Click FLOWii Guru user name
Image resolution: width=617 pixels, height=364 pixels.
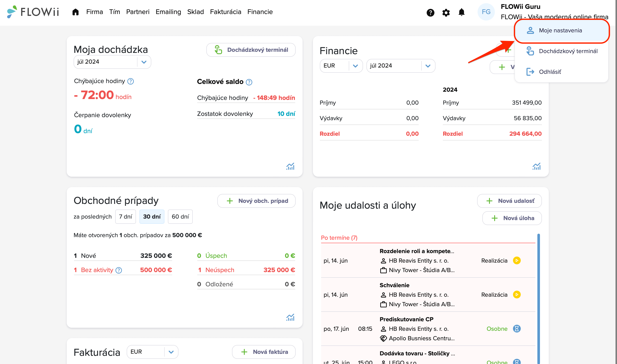coord(520,7)
